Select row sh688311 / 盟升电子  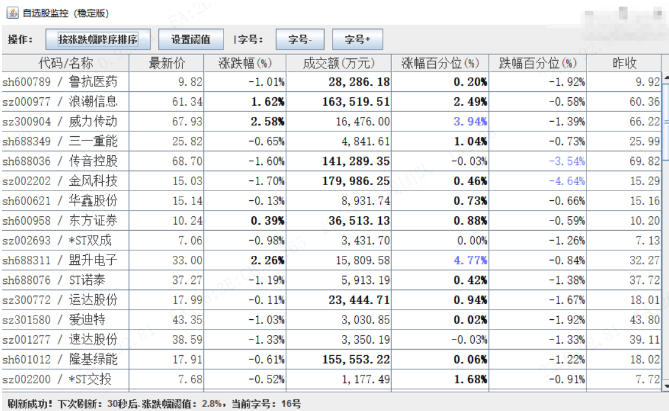(332, 260)
